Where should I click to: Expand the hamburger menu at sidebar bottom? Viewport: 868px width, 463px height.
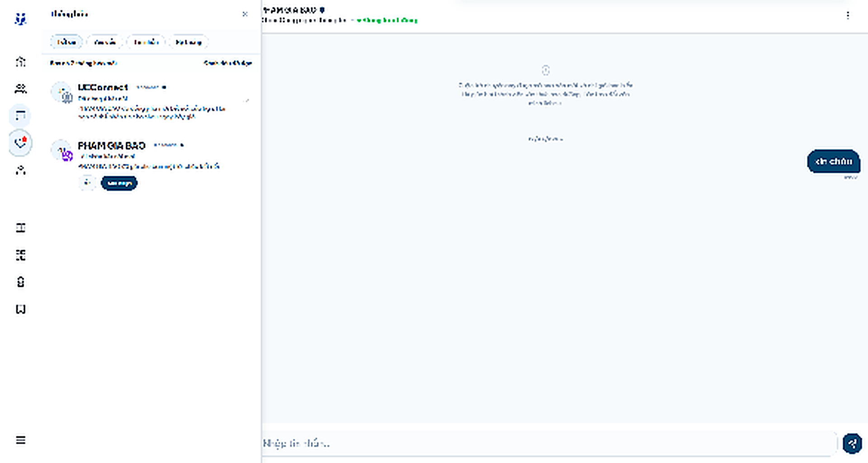pyautogui.click(x=20, y=440)
